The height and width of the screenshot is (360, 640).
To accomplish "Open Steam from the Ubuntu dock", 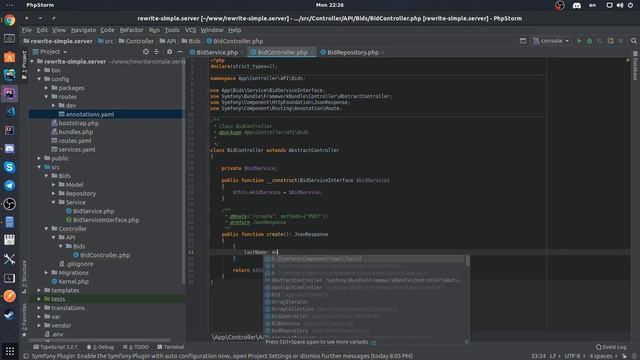I will [x=9, y=315].
